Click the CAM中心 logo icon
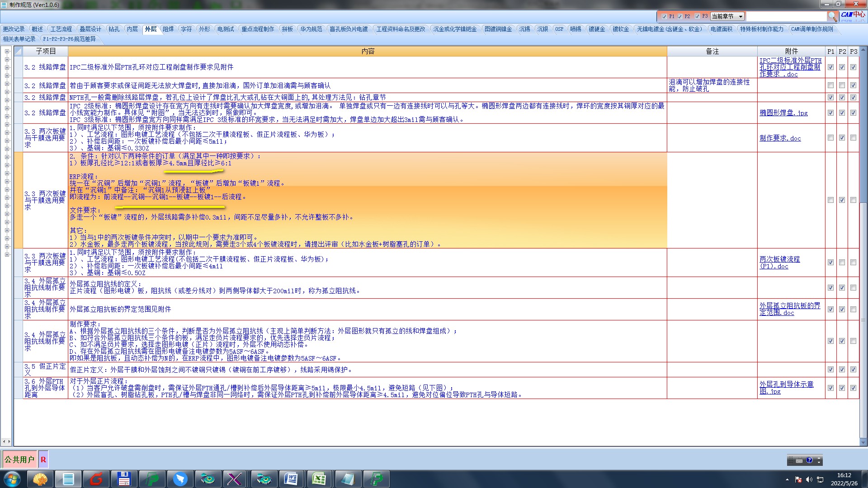 pyautogui.click(x=853, y=15)
